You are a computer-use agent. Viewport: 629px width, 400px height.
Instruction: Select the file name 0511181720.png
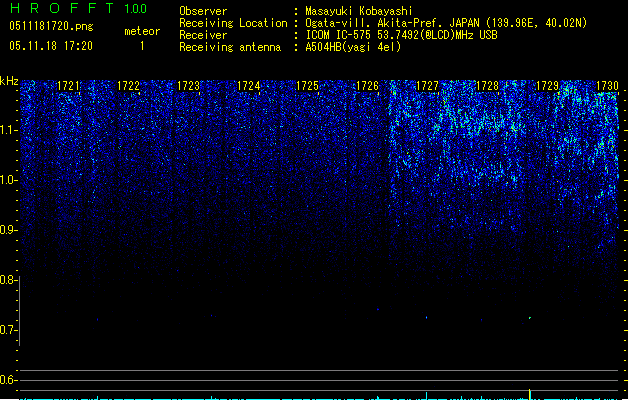pyautogui.click(x=51, y=26)
